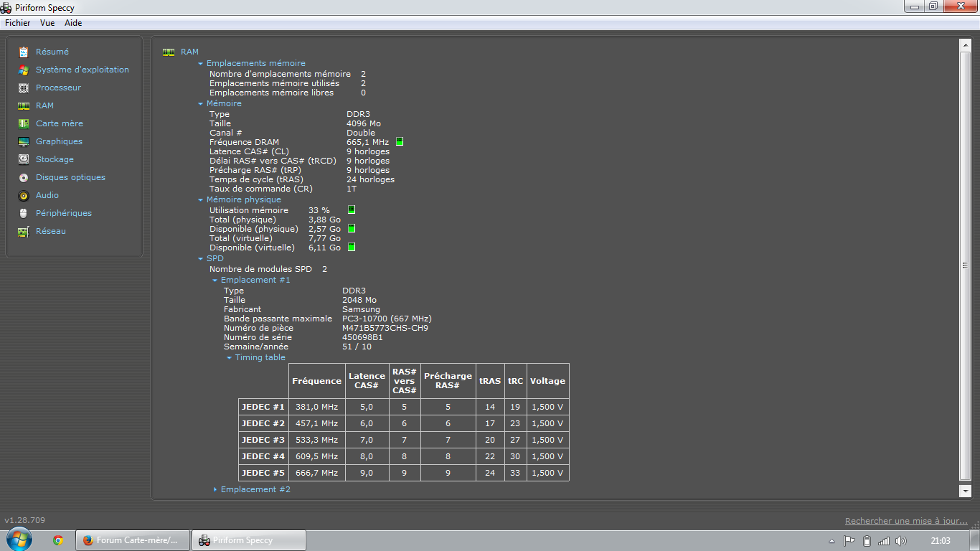Viewport: 980px width, 551px height.
Task: Open the Fichier menu
Action: point(18,23)
